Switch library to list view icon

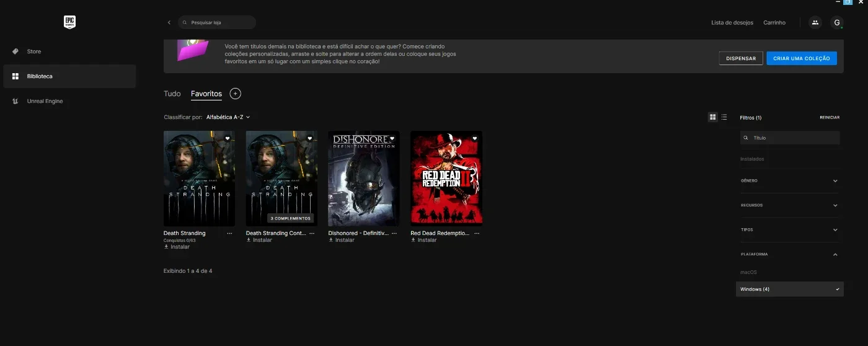pyautogui.click(x=724, y=117)
